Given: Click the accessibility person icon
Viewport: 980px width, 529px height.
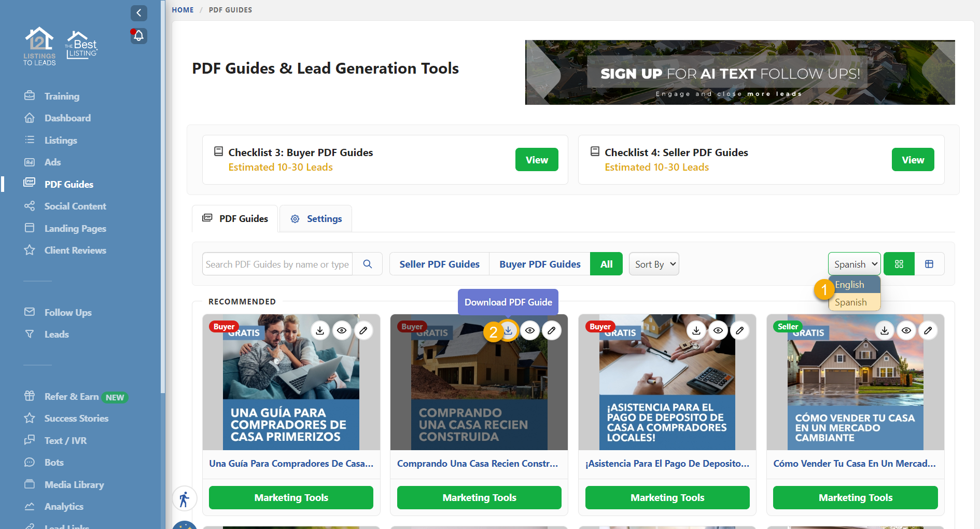Looking at the screenshot, I should coord(184,498).
